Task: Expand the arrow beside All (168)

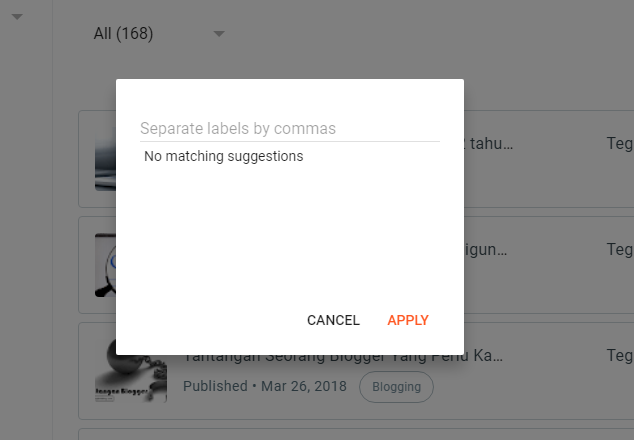Action: [219, 34]
